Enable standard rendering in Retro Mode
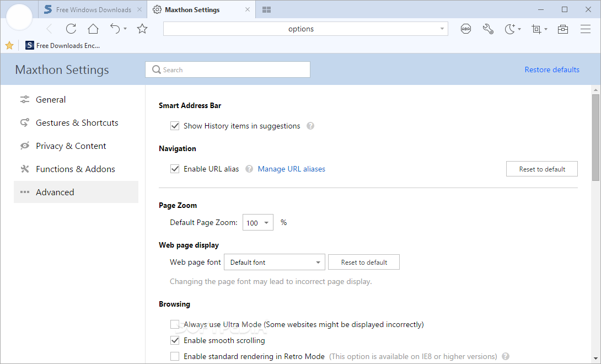This screenshot has width=601, height=364. [x=175, y=356]
